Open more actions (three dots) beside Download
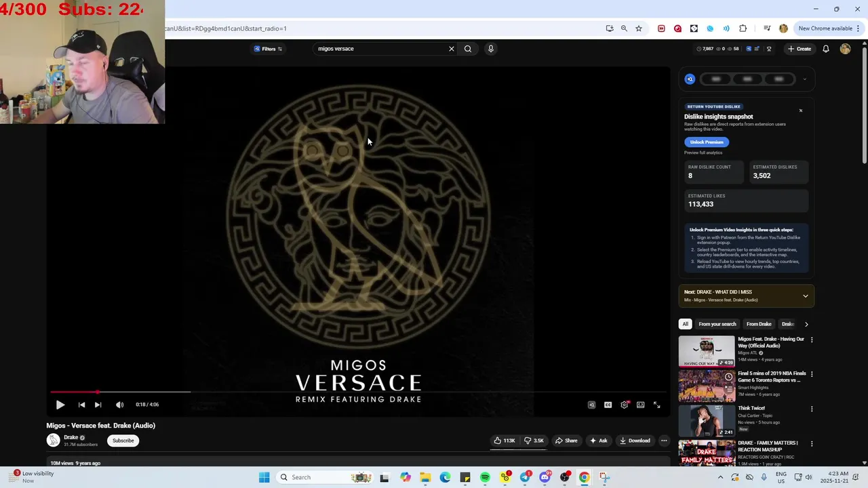868x488 pixels. (x=664, y=441)
